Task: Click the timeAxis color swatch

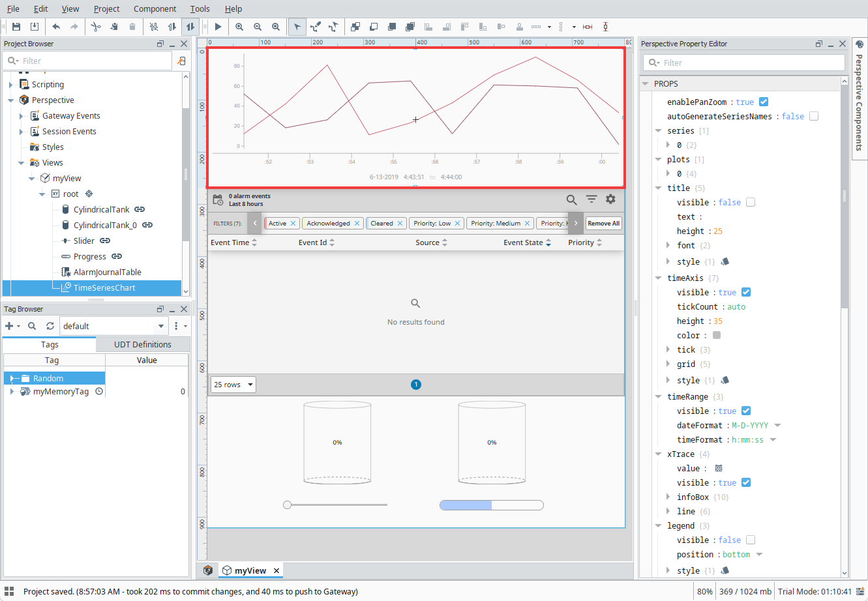Action: tap(717, 335)
